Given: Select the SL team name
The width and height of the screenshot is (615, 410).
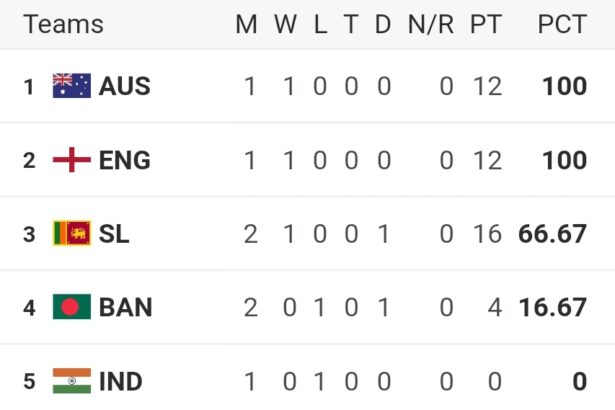Looking at the screenshot, I should [x=114, y=234].
